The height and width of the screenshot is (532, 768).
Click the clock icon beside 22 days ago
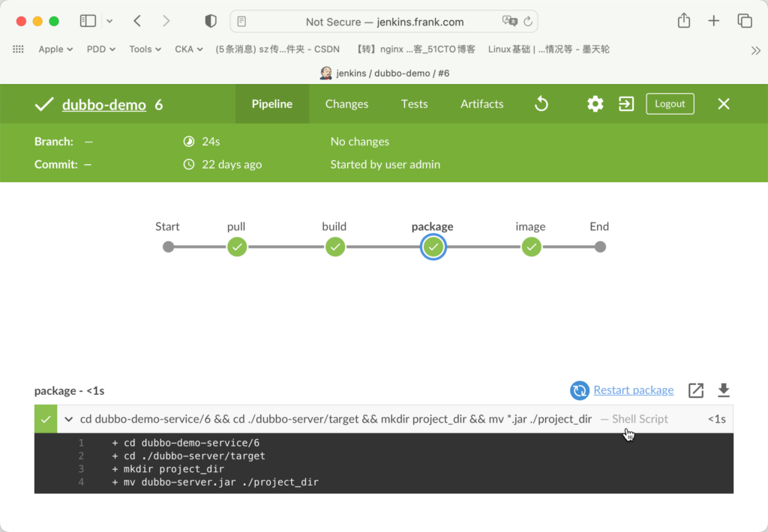188,164
